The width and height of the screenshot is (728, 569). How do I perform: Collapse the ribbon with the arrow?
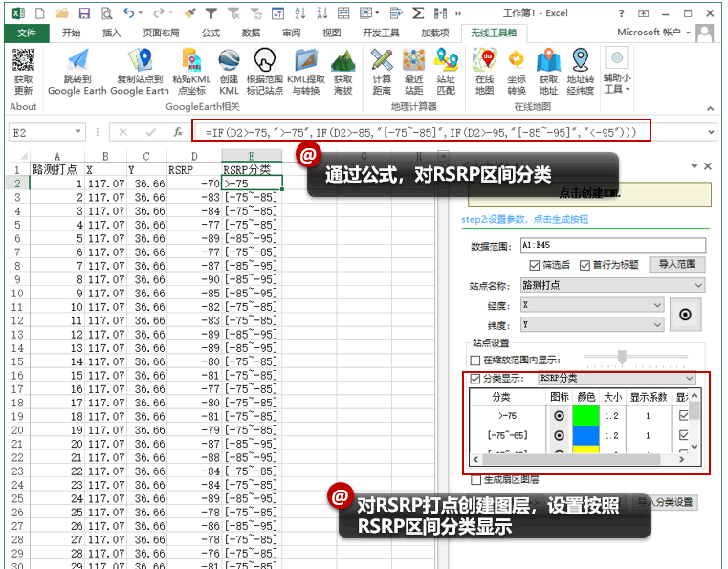point(711,109)
